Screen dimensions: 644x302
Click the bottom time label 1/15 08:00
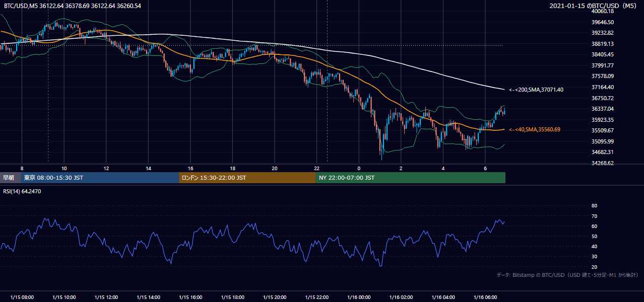click(22, 297)
